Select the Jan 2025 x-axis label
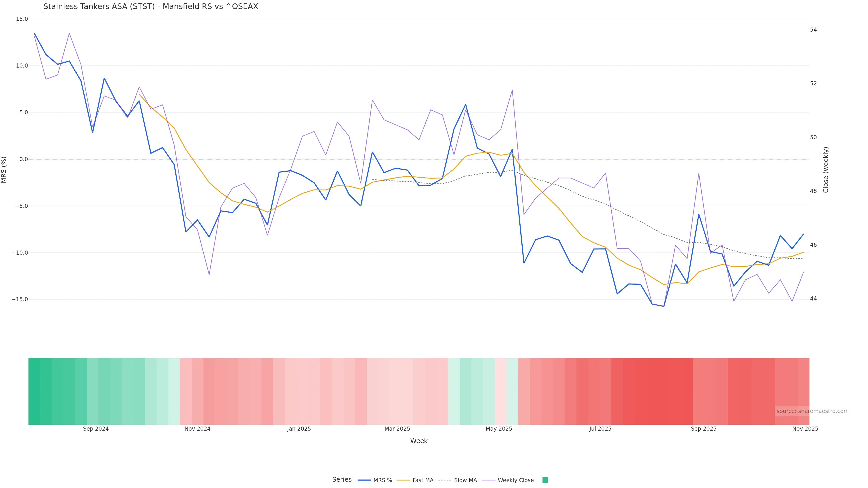This screenshot has width=868, height=488. coord(299,429)
